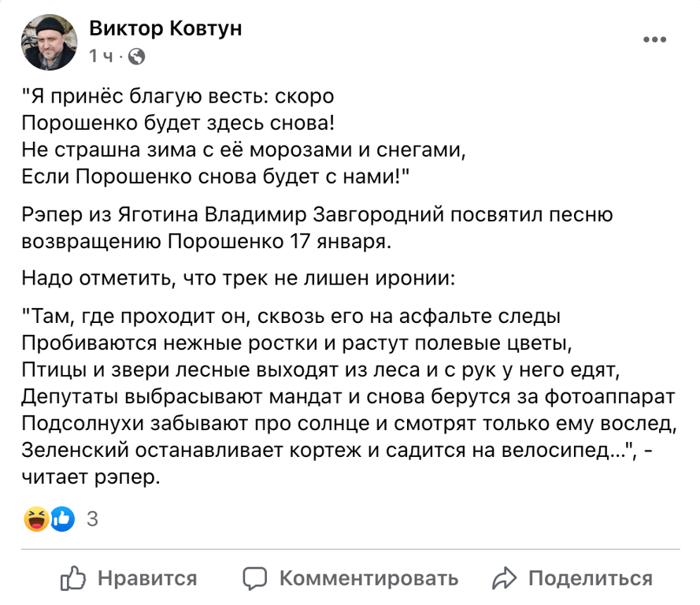Open the three-dots post options menu
This screenshot has height=605, width=700.
[x=655, y=39]
